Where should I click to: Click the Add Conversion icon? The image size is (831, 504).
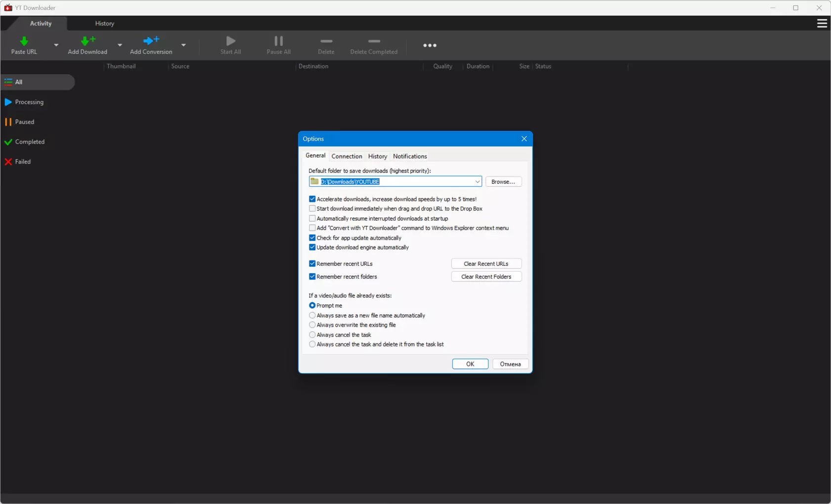click(x=151, y=42)
